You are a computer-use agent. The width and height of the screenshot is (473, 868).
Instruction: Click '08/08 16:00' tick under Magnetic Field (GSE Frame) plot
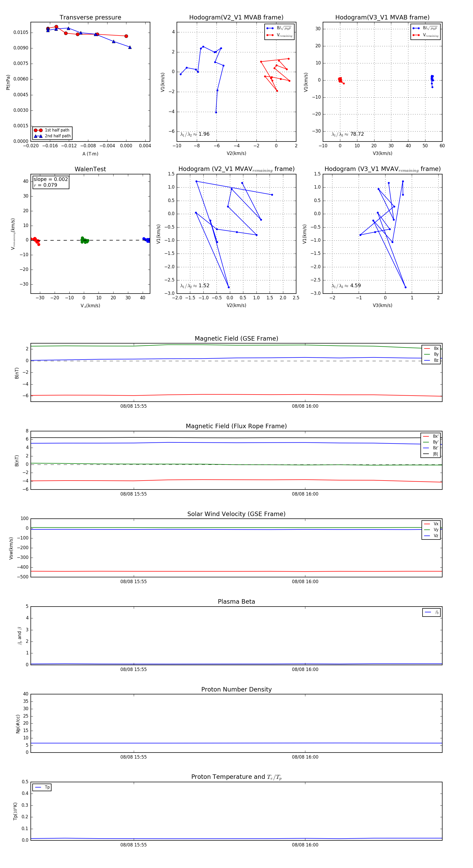[305, 406]
